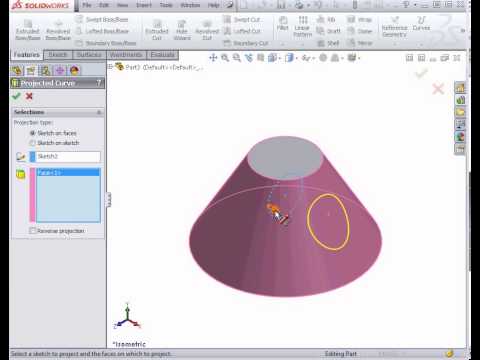Open Hide/Show Items dropdown arrow
This screenshot has height=360, width=480.
click(314, 59)
